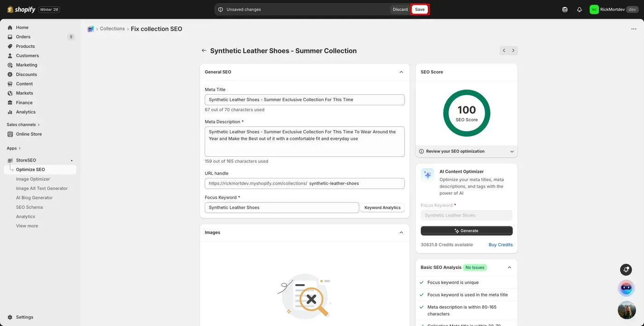Click the Focus Keyword input field

282,208
